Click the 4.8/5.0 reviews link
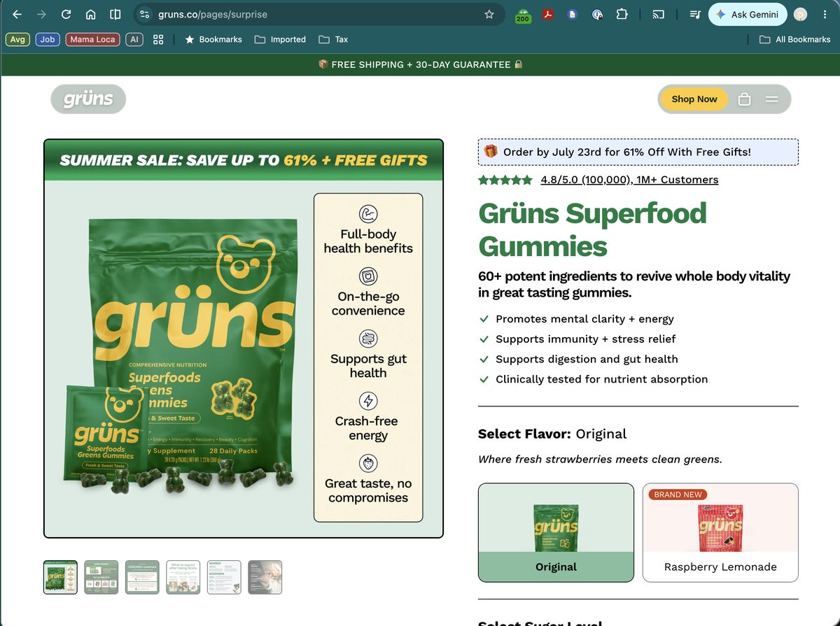840x626 pixels. coord(629,180)
